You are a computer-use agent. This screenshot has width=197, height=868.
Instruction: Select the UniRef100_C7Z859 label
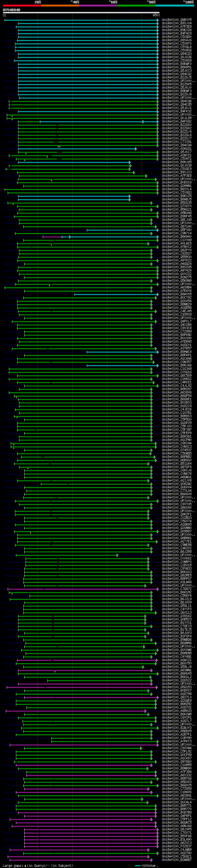click(177, 789)
